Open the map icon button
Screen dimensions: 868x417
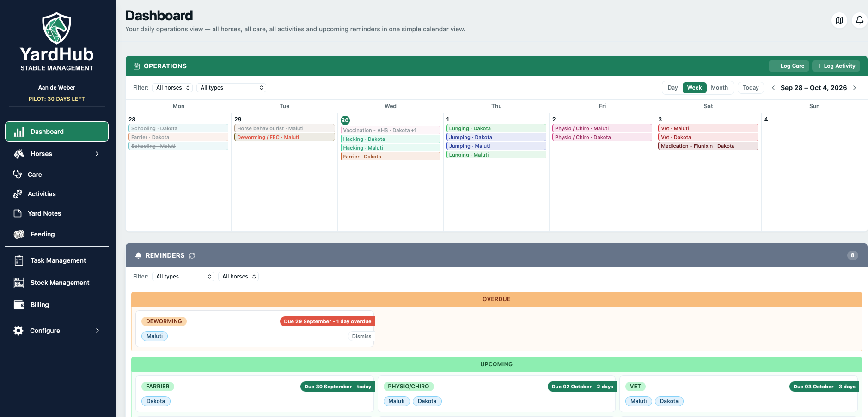coord(839,20)
